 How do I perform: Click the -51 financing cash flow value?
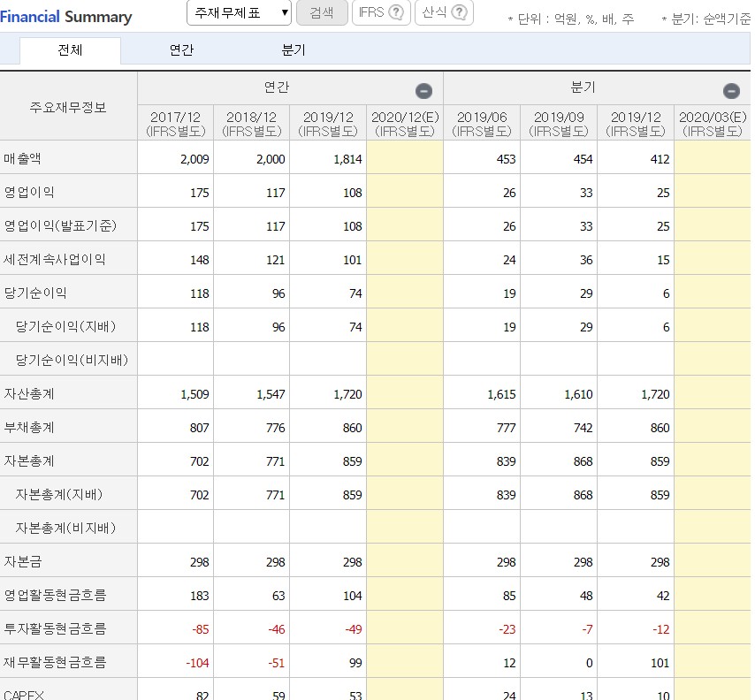pos(277,663)
